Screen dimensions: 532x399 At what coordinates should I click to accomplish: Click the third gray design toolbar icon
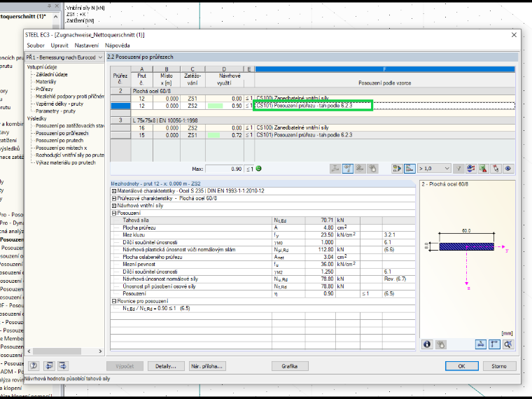360,168
